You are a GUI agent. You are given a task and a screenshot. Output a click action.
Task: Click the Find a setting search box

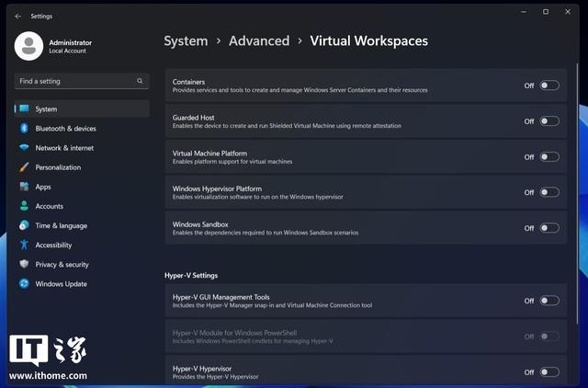(73, 81)
